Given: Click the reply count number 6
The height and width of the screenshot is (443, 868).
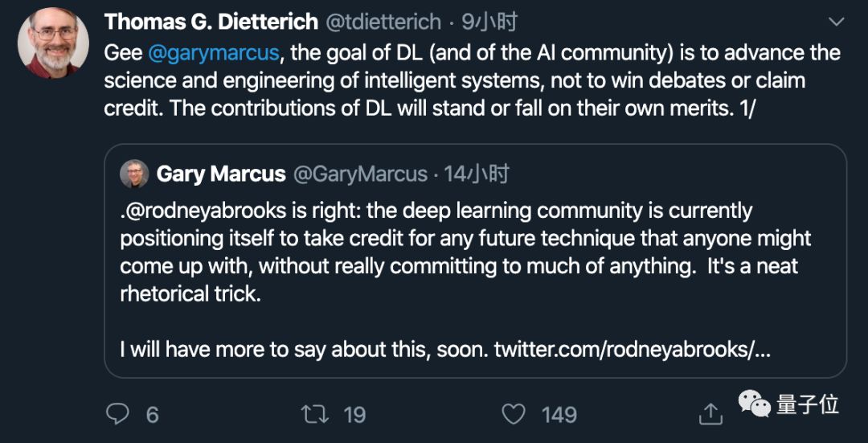Looking at the screenshot, I should coord(152,415).
